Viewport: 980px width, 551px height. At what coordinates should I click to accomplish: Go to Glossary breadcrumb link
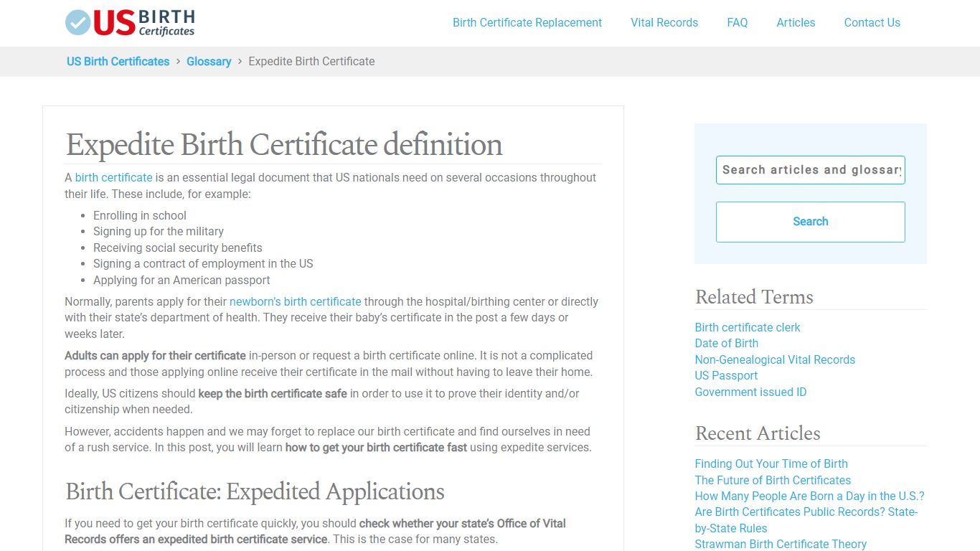point(209,62)
